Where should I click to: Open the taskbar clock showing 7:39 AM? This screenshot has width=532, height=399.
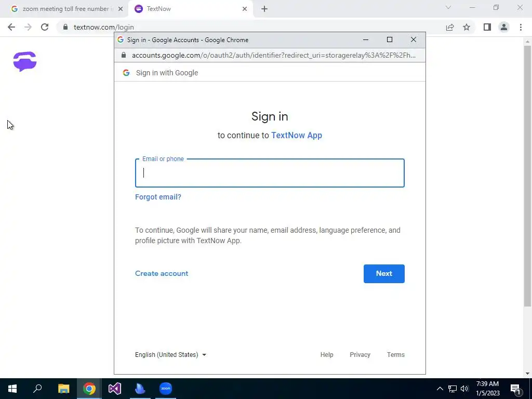[487, 389]
